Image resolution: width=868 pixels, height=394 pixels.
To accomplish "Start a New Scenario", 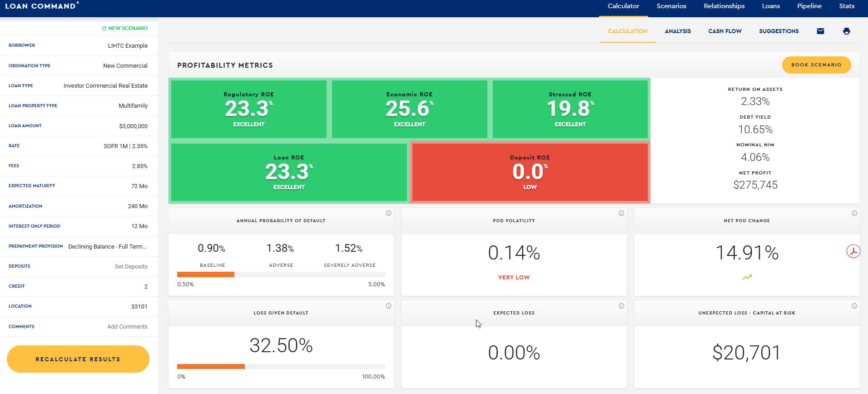I will coord(125,28).
